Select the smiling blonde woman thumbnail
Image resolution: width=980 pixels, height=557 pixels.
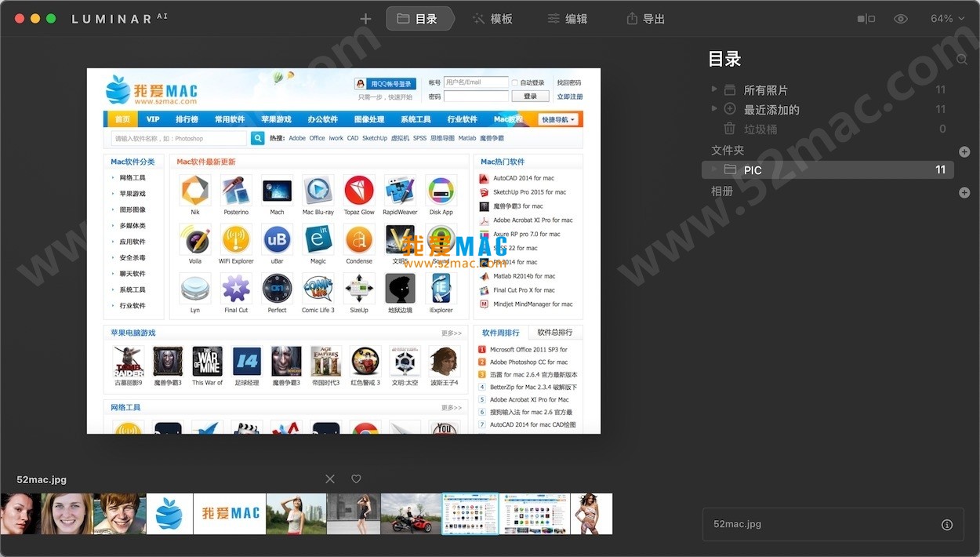click(67, 514)
